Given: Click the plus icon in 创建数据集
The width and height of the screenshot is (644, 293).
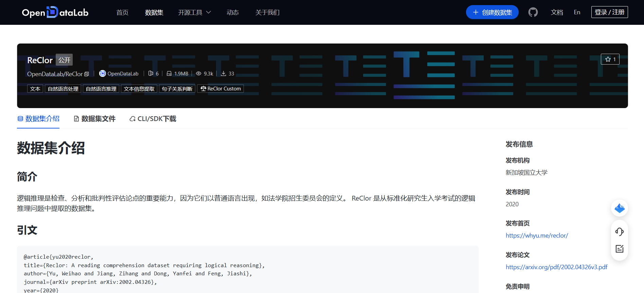Looking at the screenshot, I should tap(476, 12).
